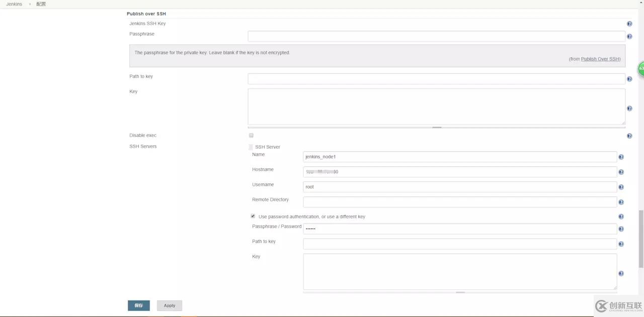The height and width of the screenshot is (317, 644).
Task: Click the page vertical scrollbar thumb
Action: tap(641, 239)
